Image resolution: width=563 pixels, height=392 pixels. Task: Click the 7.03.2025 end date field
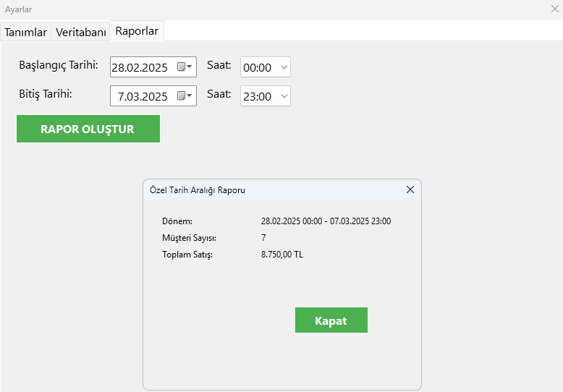pyautogui.click(x=143, y=96)
